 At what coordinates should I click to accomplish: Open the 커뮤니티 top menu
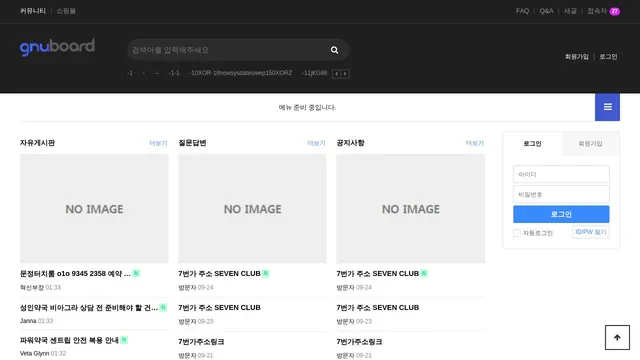click(x=33, y=11)
